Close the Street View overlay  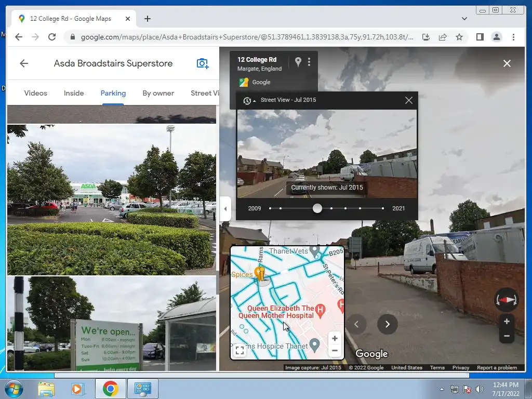pos(507,63)
